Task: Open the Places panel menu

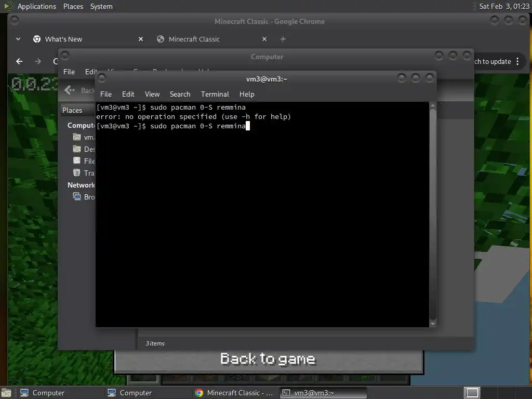Action: pyautogui.click(x=73, y=6)
